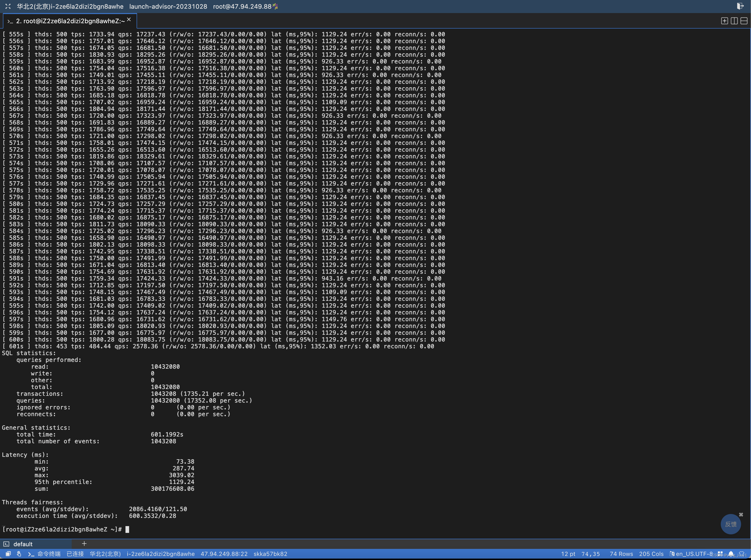Click the small colorful icon after root@47.94.249.88
This screenshot has height=560, width=751.
pos(275,6)
